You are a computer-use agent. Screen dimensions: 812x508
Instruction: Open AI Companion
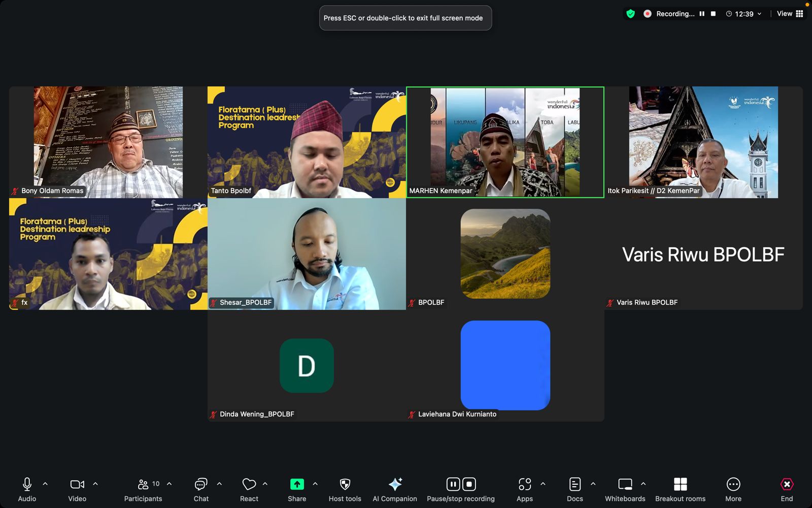[x=395, y=490]
